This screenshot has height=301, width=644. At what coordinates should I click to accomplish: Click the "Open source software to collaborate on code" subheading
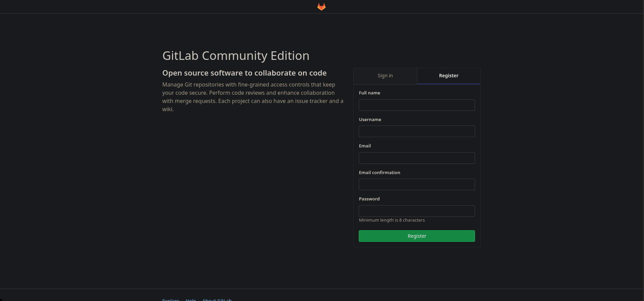pyautogui.click(x=245, y=73)
